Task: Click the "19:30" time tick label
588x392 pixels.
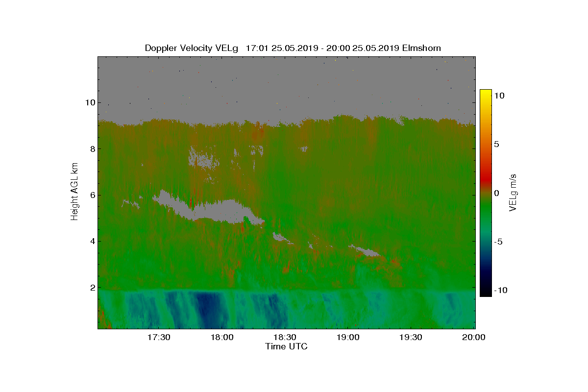Action: [x=411, y=337]
